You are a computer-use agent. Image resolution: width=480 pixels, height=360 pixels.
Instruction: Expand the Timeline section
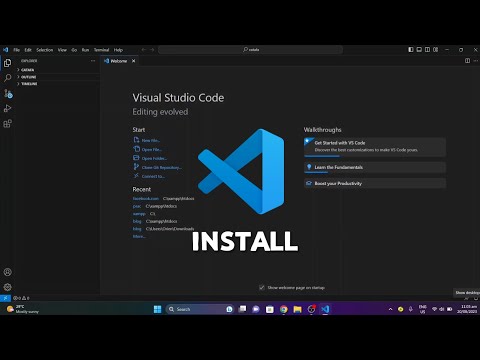point(57,84)
